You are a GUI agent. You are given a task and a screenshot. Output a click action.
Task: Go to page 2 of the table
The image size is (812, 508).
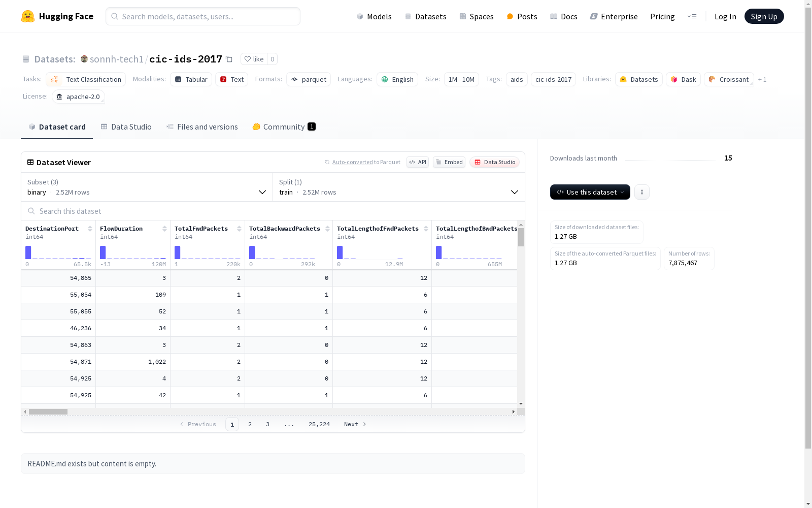click(x=250, y=424)
